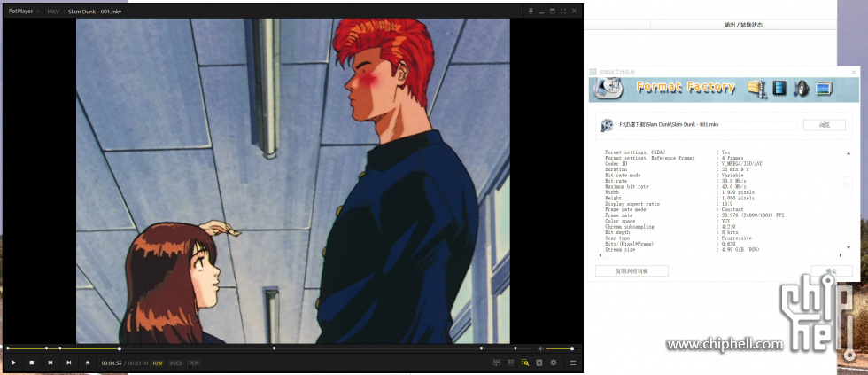Open the PotPlayer playlist menu icon

point(573,363)
